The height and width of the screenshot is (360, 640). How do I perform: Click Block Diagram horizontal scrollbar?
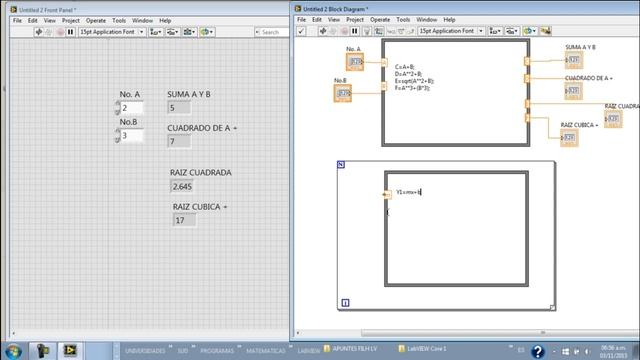500,333
